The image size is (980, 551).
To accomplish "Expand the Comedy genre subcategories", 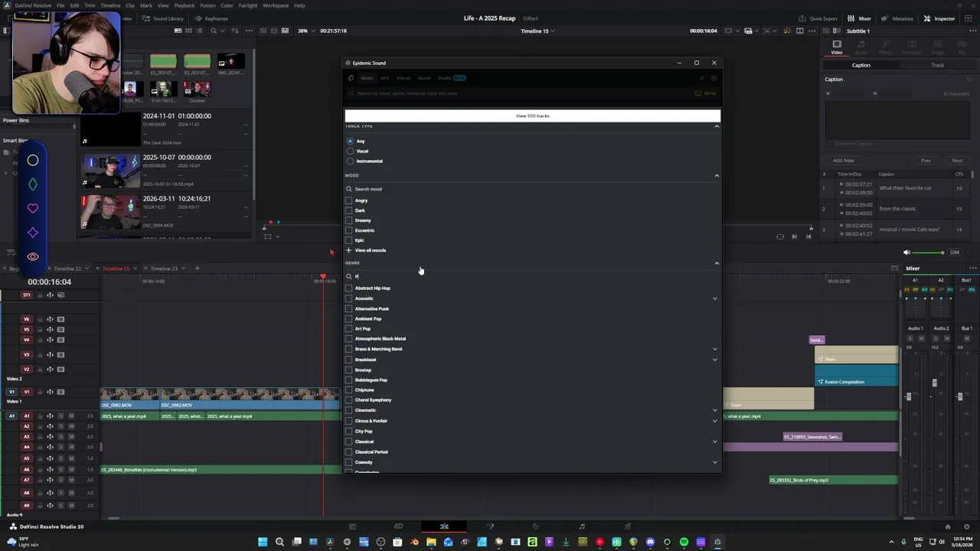I will tap(715, 462).
